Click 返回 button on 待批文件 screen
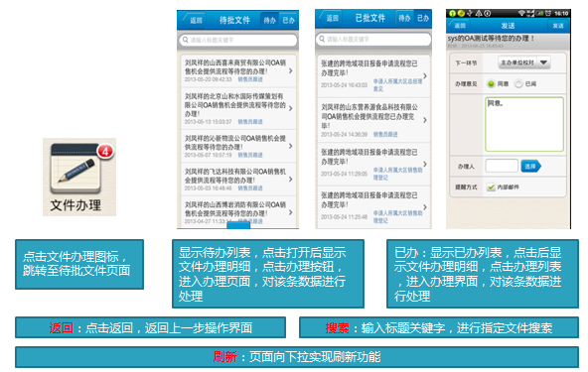This screenshot has width=588, height=372. point(194,20)
